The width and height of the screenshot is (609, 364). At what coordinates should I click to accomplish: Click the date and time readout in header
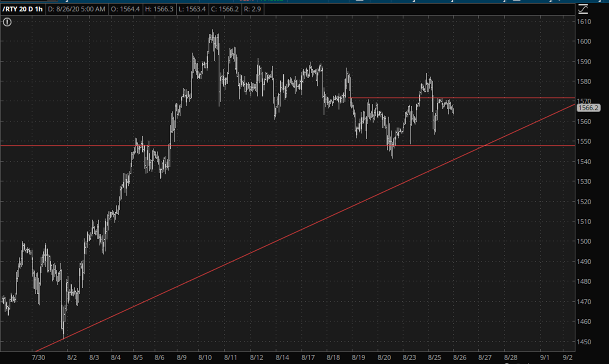(x=77, y=9)
